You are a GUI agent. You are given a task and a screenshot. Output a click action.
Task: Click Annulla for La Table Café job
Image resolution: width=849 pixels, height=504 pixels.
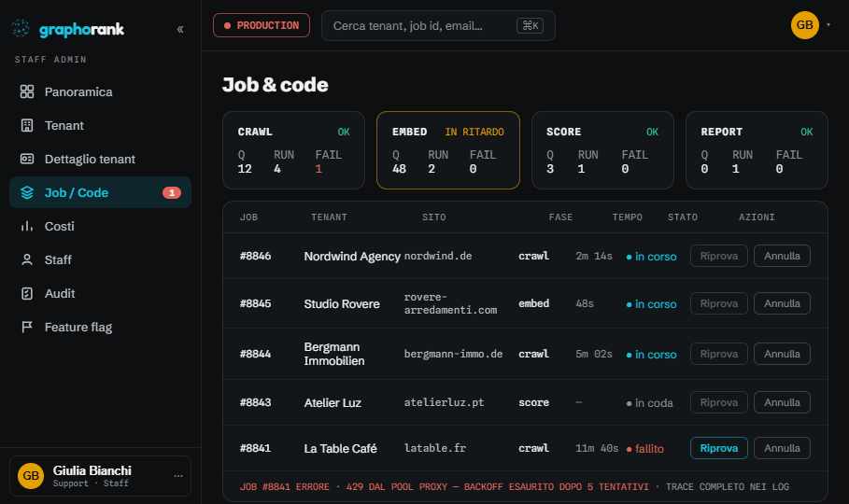click(782, 448)
